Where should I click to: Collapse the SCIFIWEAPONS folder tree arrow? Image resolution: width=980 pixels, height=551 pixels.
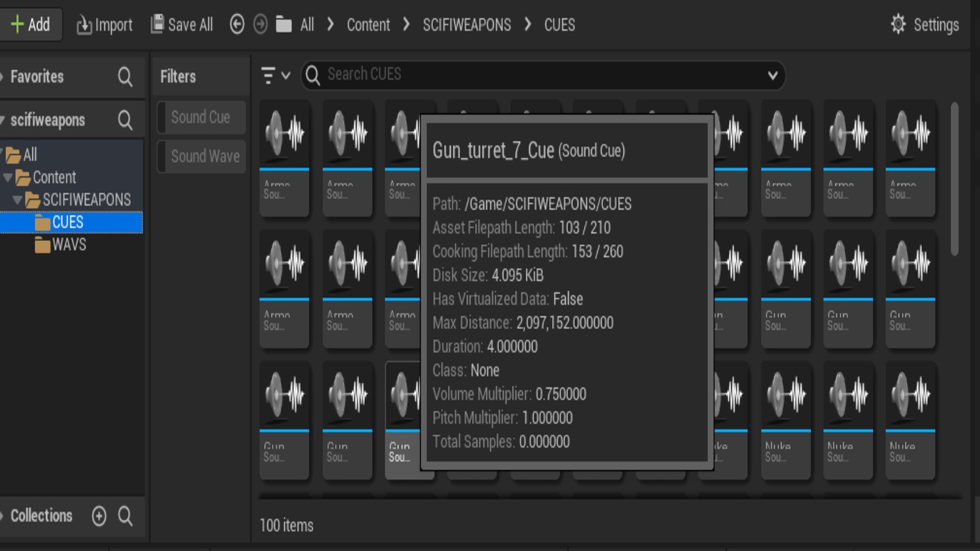click(x=18, y=200)
